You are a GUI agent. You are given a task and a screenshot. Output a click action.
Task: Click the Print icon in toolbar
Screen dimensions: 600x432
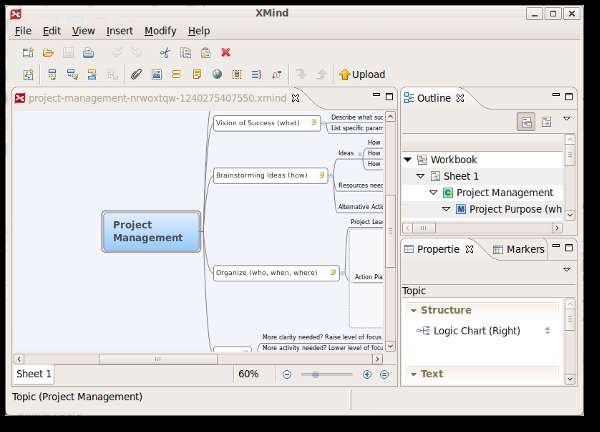pos(88,52)
